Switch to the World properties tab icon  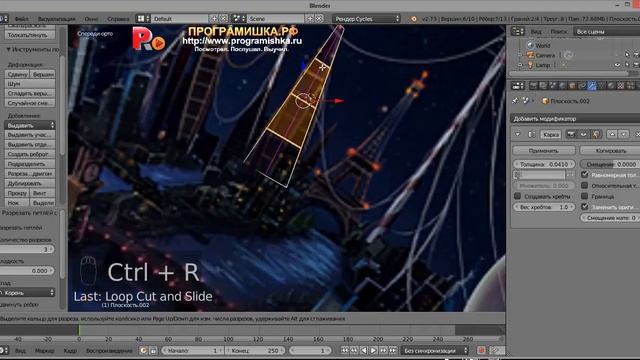(x=562, y=85)
